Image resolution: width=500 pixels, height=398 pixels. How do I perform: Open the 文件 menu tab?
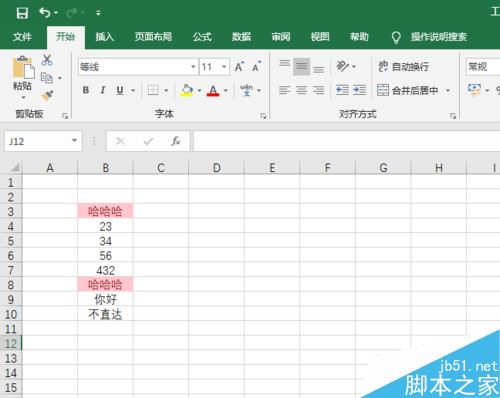[x=22, y=36]
